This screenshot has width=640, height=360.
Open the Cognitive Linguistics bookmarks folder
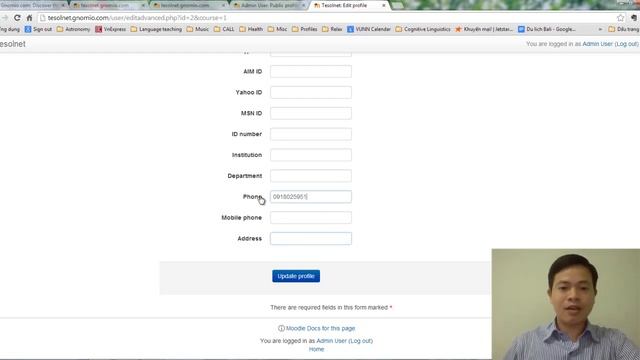[423, 29]
